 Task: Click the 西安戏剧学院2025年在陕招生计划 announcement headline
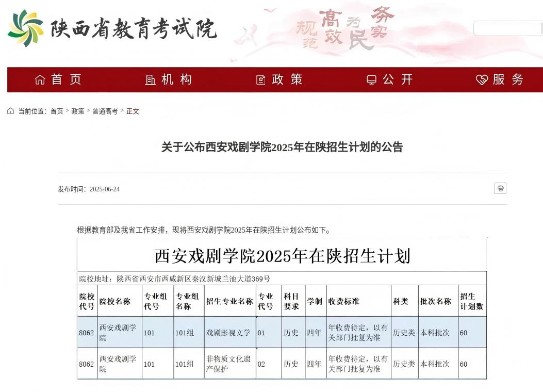(282, 148)
